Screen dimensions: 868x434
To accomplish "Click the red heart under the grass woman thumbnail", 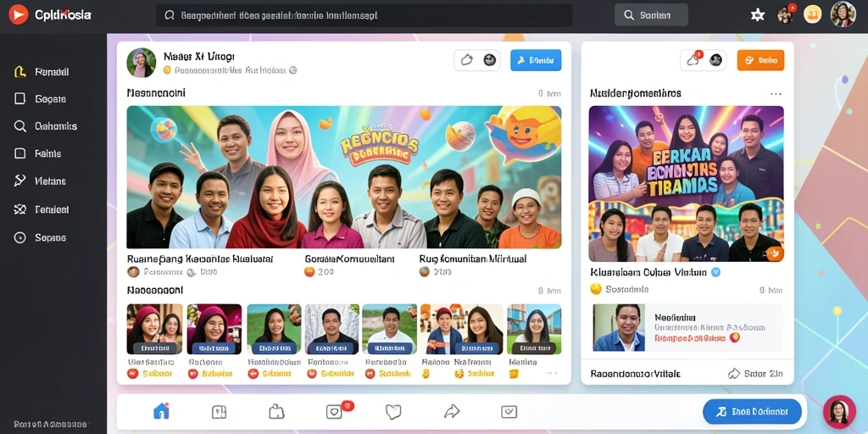I will pos(253,374).
